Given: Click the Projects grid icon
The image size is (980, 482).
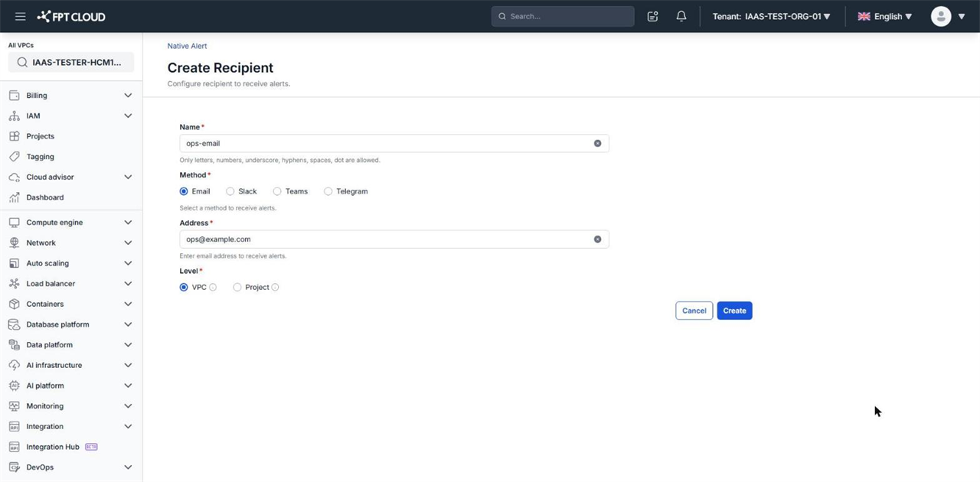Looking at the screenshot, I should tap(14, 136).
